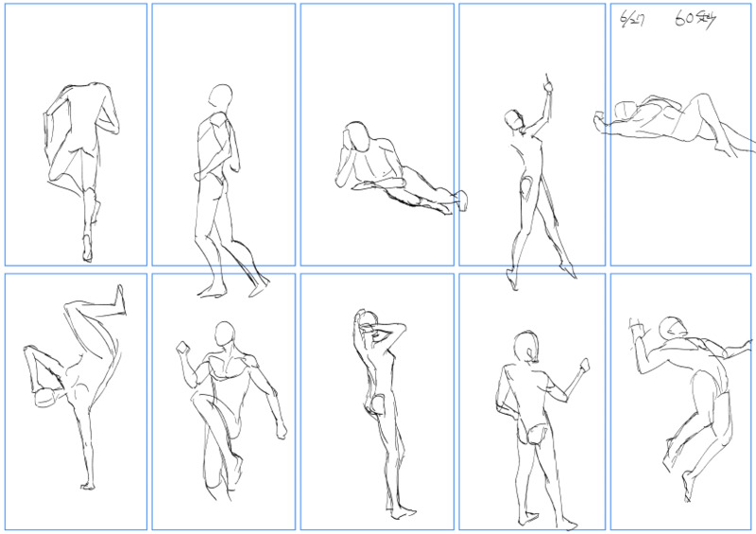Viewport: 756px width, 534px height.
Task: Click the raised fist of the muscular figure
Action: [x=182, y=347]
